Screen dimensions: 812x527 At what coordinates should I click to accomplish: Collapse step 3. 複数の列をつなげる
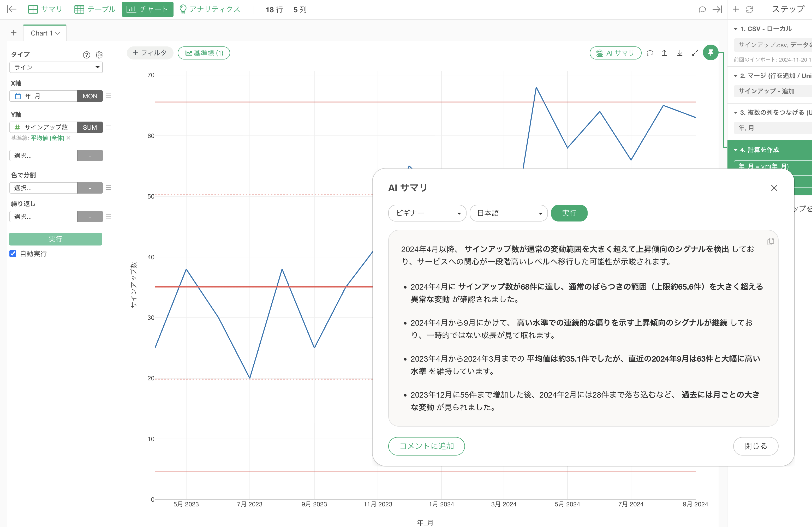click(x=736, y=112)
